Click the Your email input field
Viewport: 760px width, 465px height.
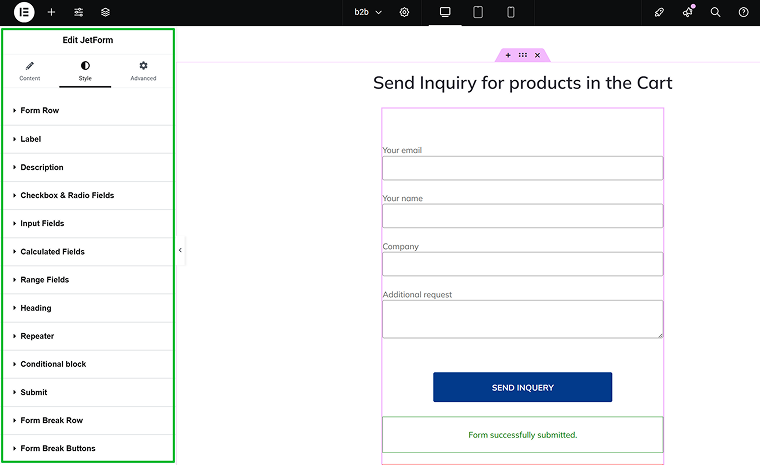[x=522, y=168]
